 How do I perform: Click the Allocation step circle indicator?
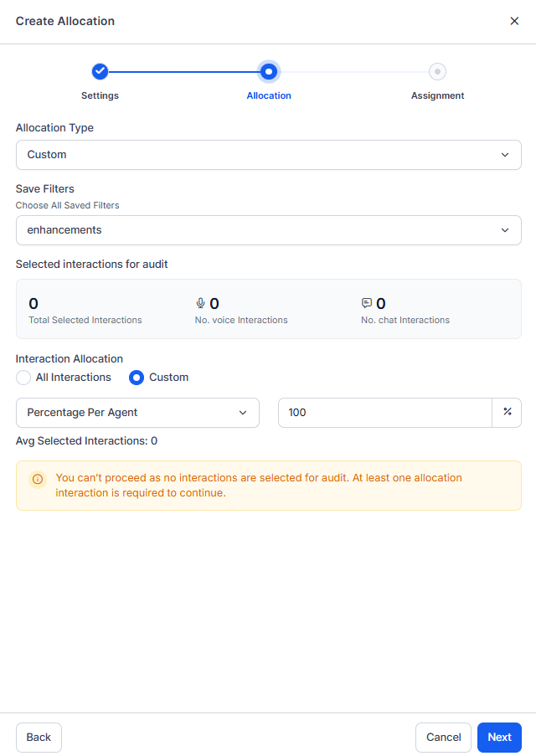pyautogui.click(x=269, y=72)
